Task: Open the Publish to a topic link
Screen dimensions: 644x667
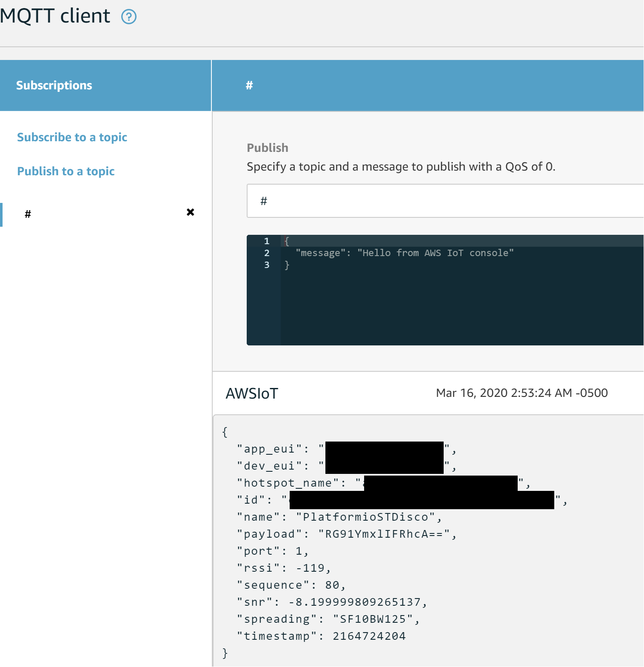Action: coord(66,171)
